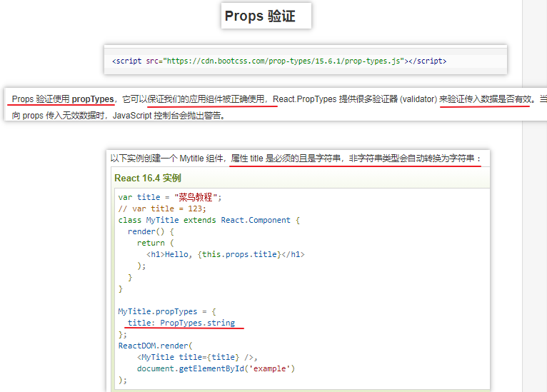547x392 pixels.
Task: Click the 'React 16.4 实例' heading
Action: (x=148, y=179)
